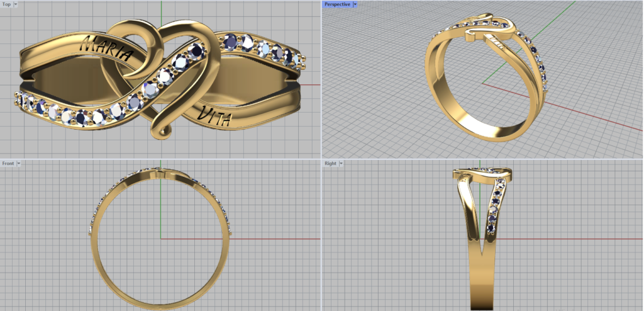This screenshot has height=311, width=644.
Task: Expand the Perspective viewport menu arrow
Action: [x=355, y=4]
